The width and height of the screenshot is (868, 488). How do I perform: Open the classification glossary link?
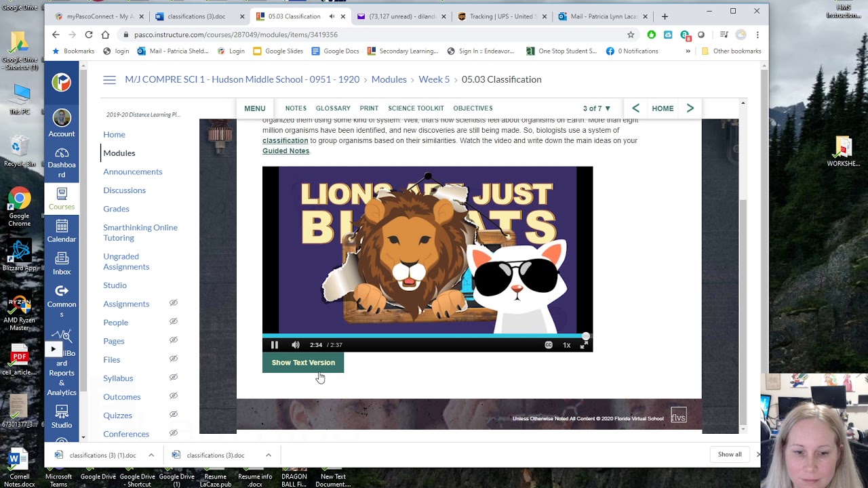click(x=285, y=140)
